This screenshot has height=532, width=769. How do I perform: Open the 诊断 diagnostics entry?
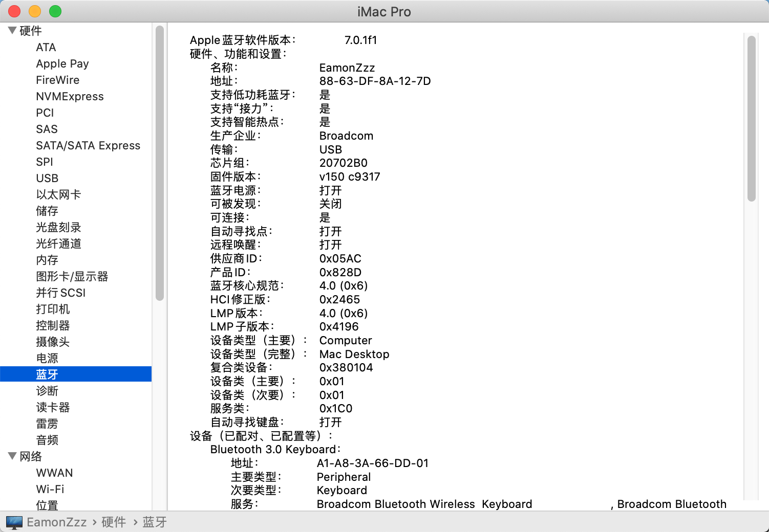coord(47,391)
